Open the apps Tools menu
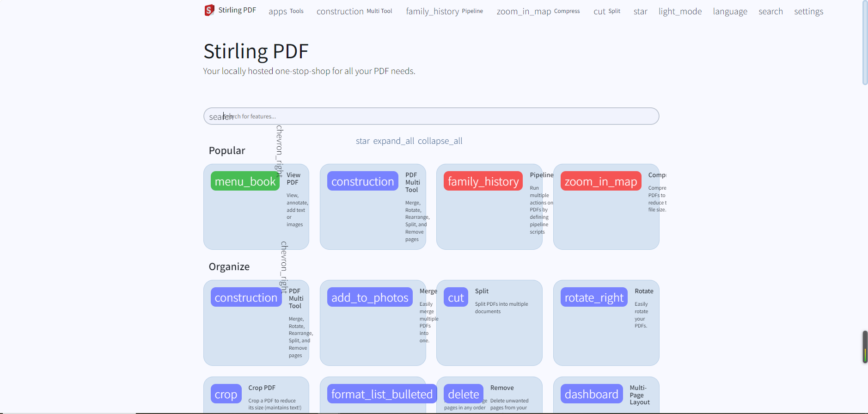Viewport: 868px width, 414px height. tap(286, 12)
